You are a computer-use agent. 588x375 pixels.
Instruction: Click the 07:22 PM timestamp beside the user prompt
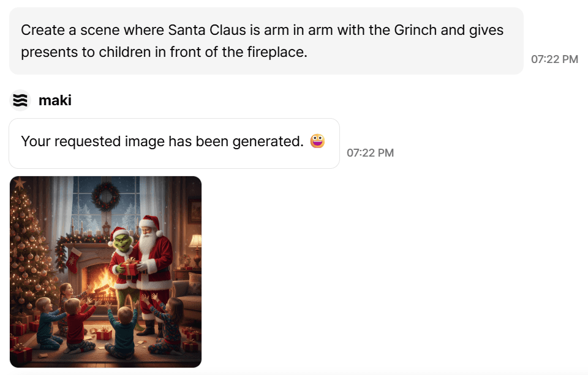tap(555, 59)
